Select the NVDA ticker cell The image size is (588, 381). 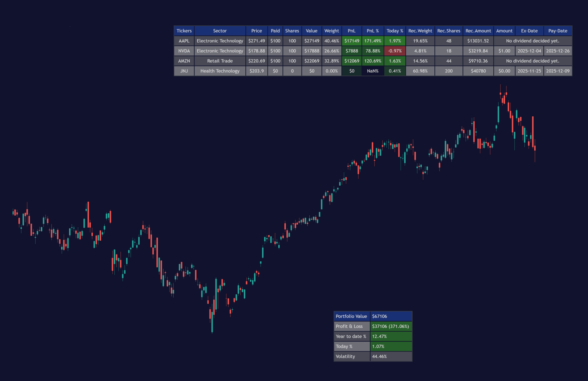click(x=184, y=51)
